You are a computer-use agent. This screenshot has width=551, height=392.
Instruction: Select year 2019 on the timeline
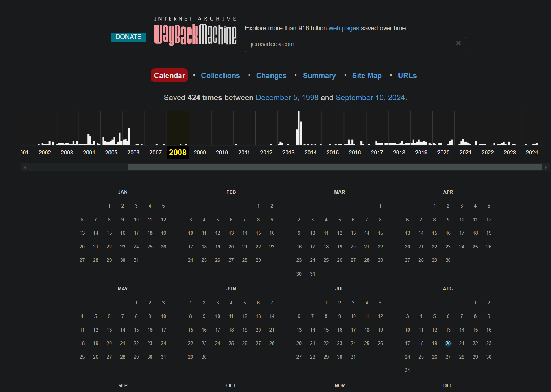(x=421, y=153)
